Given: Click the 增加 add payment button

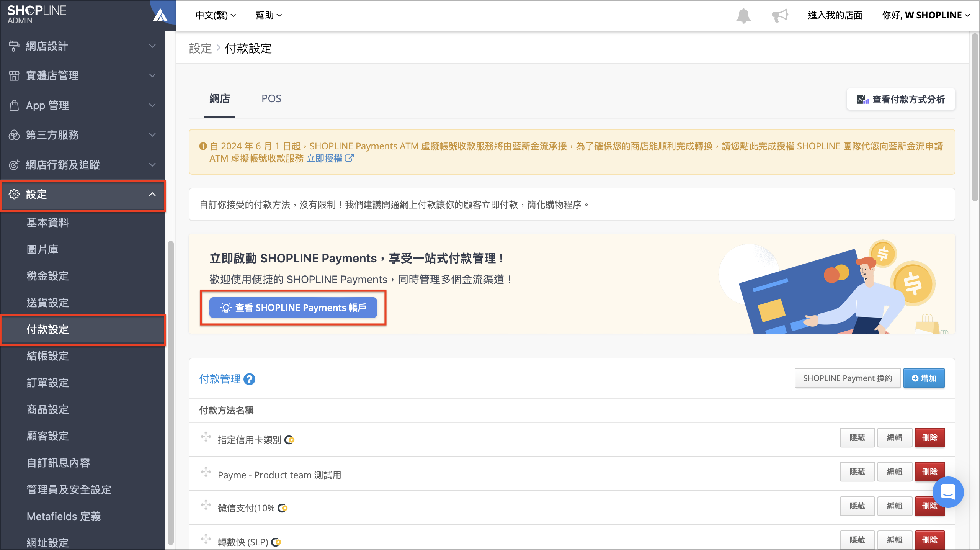Looking at the screenshot, I should (x=924, y=378).
